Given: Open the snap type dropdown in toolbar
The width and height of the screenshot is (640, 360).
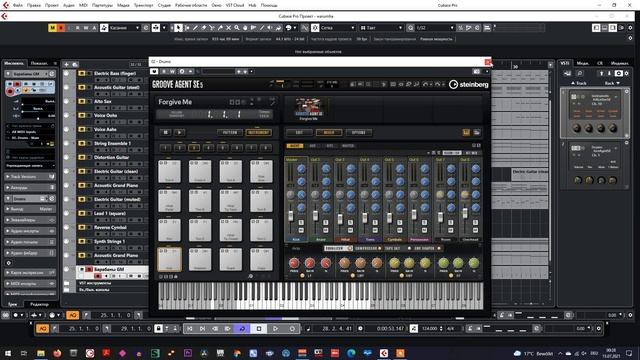Looking at the screenshot, I should 338,28.
